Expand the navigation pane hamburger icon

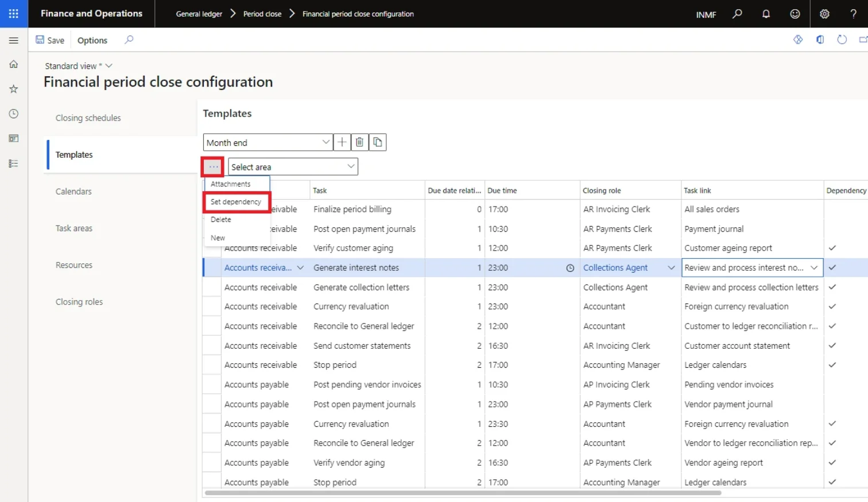14,40
